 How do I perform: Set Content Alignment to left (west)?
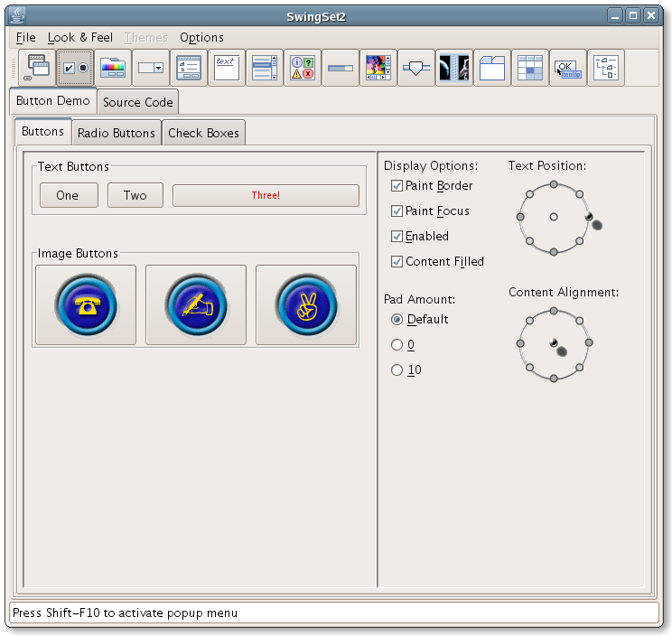coord(520,343)
